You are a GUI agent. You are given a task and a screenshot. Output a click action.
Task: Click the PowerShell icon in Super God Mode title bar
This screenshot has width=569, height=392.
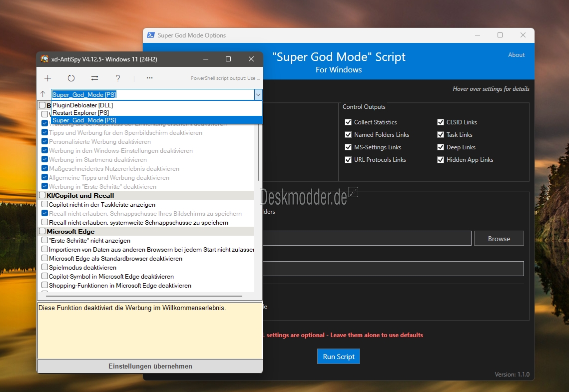(x=150, y=35)
